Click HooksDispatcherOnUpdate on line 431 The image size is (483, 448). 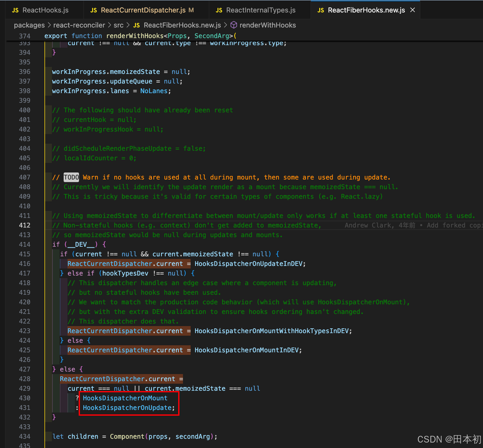click(127, 408)
